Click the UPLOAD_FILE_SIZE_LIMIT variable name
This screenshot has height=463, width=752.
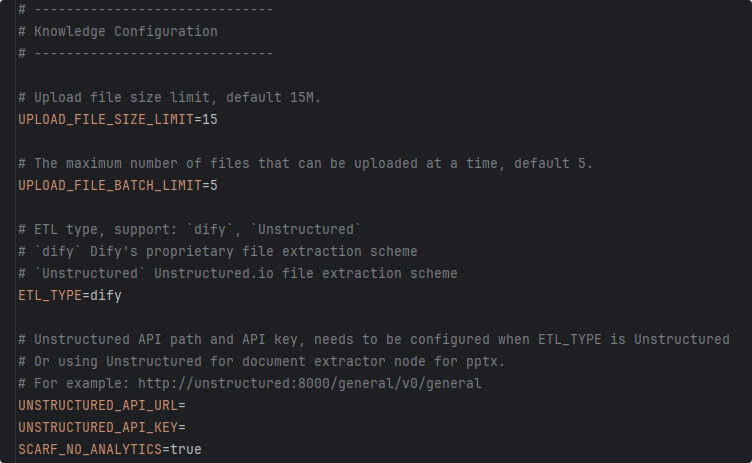(x=106, y=119)
